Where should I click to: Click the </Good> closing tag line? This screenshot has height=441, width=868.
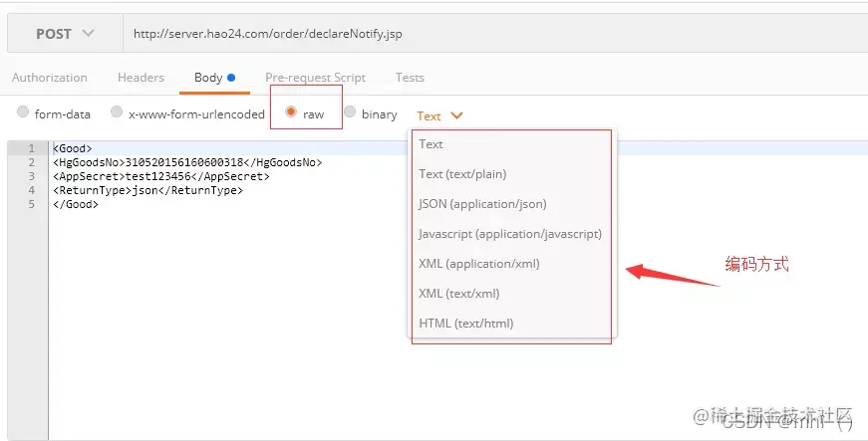coord(76,204)
